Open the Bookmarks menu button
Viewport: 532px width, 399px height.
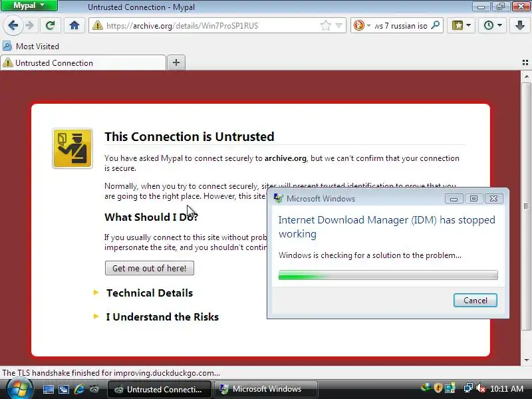coord(461,25)
